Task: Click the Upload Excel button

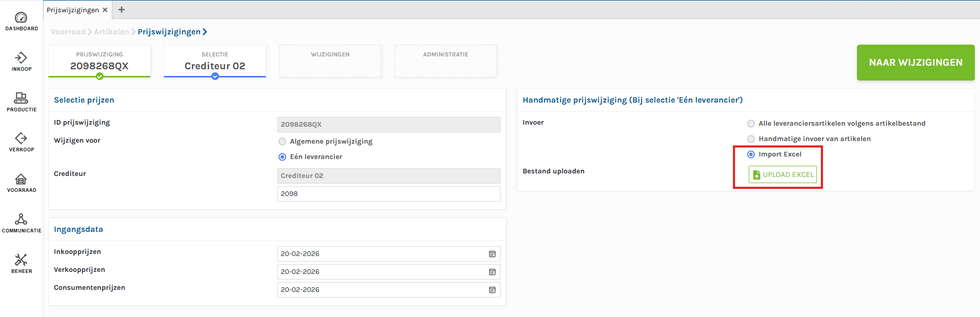Action: click(x=783, y=174)
